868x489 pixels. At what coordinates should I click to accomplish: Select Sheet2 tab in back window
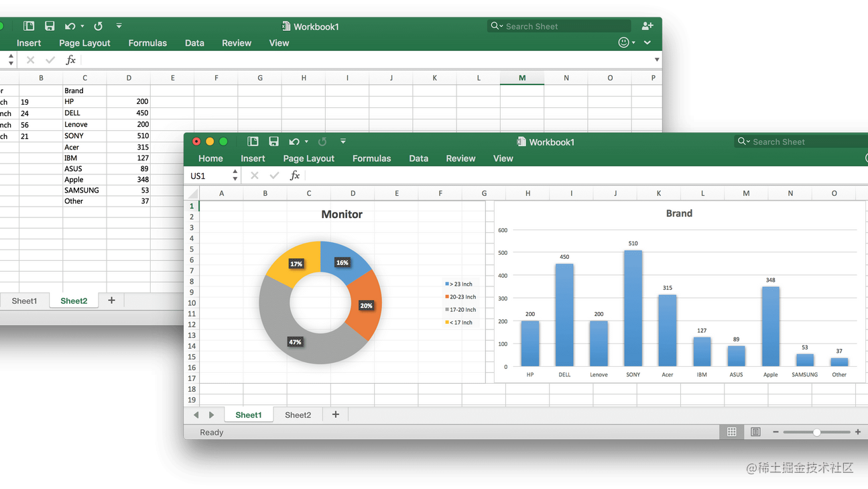coord(74,301)
